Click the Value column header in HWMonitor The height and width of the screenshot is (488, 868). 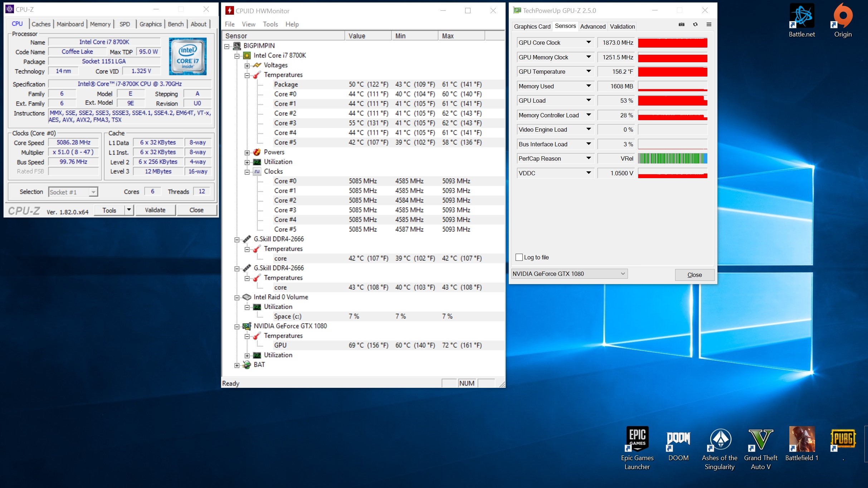tap(368, 36)
